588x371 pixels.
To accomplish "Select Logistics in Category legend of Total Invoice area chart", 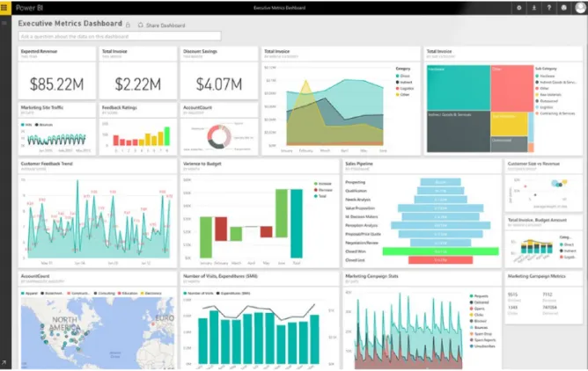I will [x=405, y=89].
